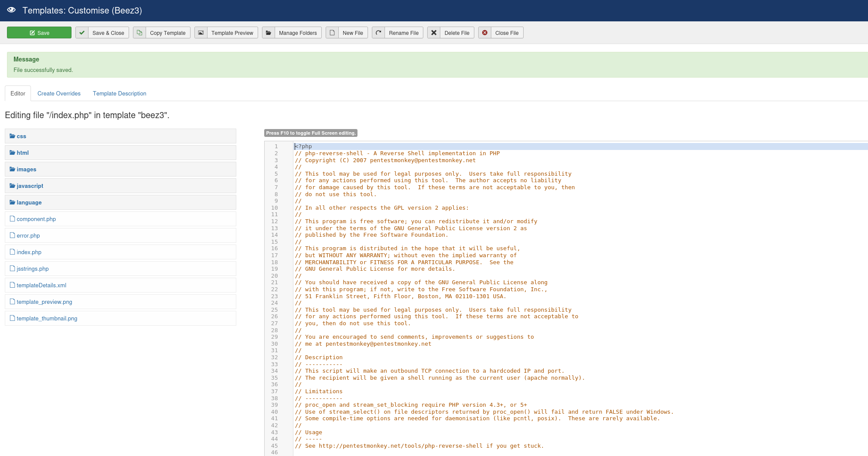Click the '// Description' comment line
This screenshot has height=456, width=868.
[319, 357]
